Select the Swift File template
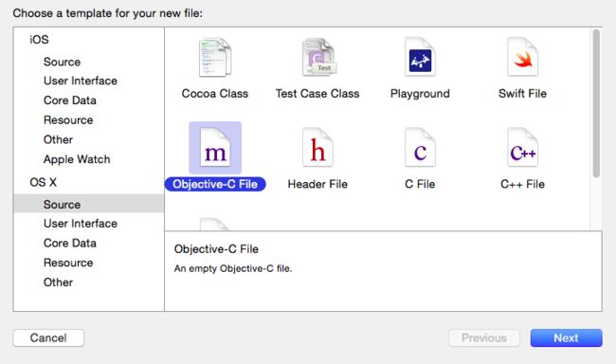616x364 pixels. point(522,58)
